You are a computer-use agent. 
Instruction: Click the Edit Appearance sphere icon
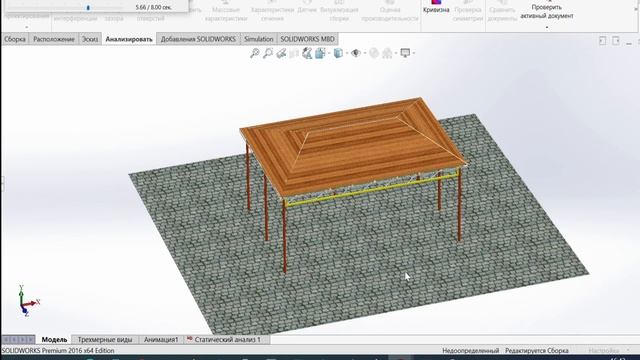(374, 53)
